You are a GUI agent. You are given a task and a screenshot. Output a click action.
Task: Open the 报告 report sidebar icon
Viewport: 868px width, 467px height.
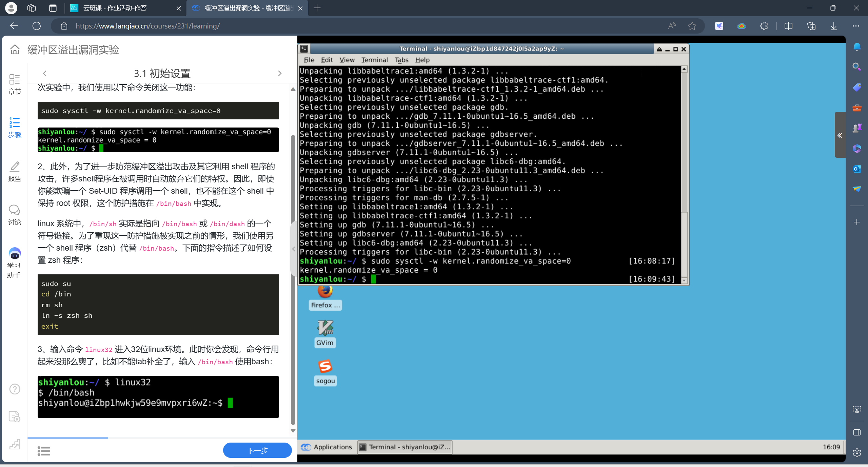14,171
